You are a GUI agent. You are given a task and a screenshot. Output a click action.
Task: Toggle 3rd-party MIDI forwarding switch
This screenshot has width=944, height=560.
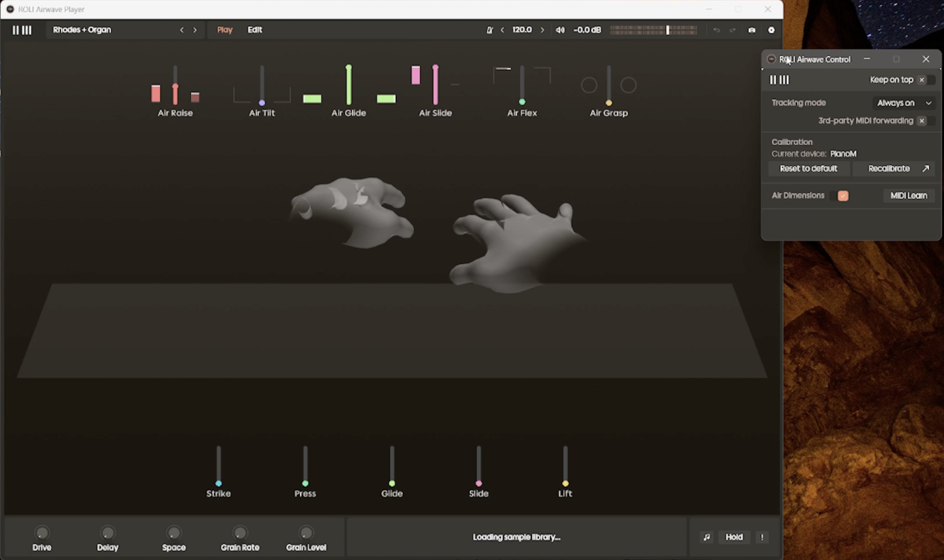click(926, 121)
